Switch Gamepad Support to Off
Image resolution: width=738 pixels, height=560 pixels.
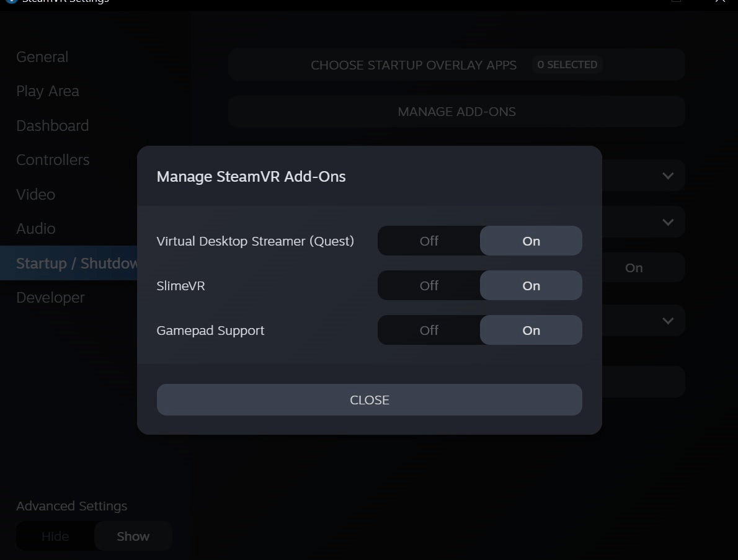(x=429, y=331)
